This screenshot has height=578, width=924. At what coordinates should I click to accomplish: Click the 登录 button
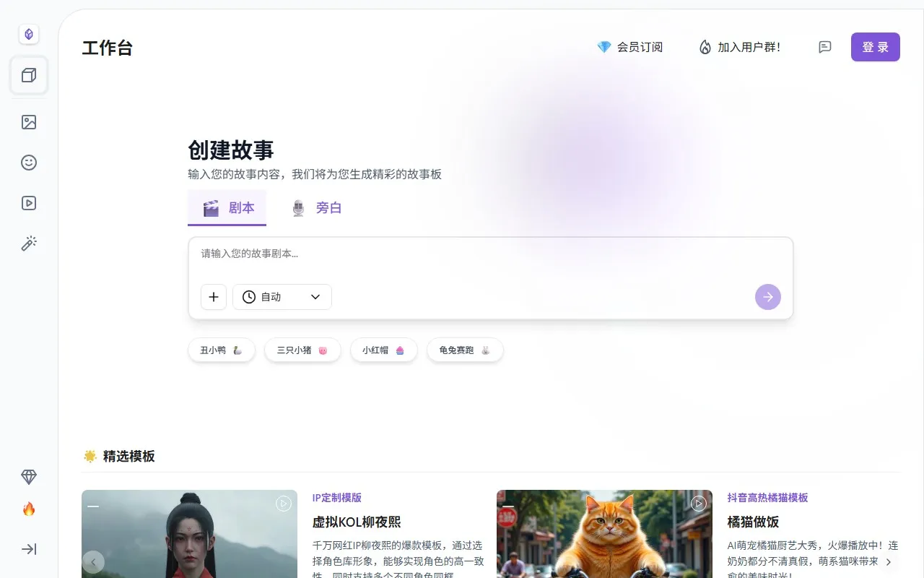click(875, 47)
